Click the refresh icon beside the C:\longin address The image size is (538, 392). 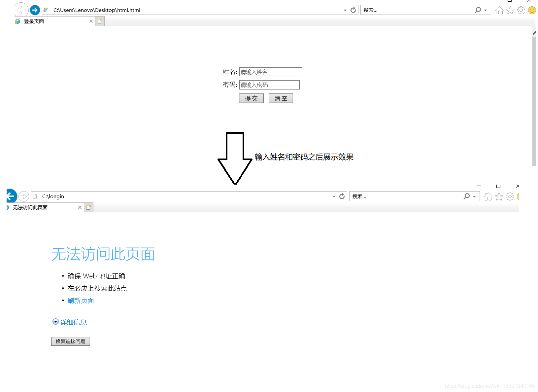click(342, 196)
